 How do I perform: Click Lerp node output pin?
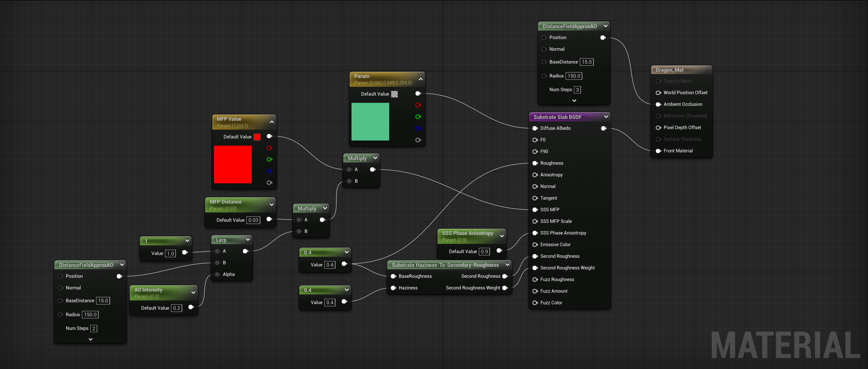[x=246, y=251]
